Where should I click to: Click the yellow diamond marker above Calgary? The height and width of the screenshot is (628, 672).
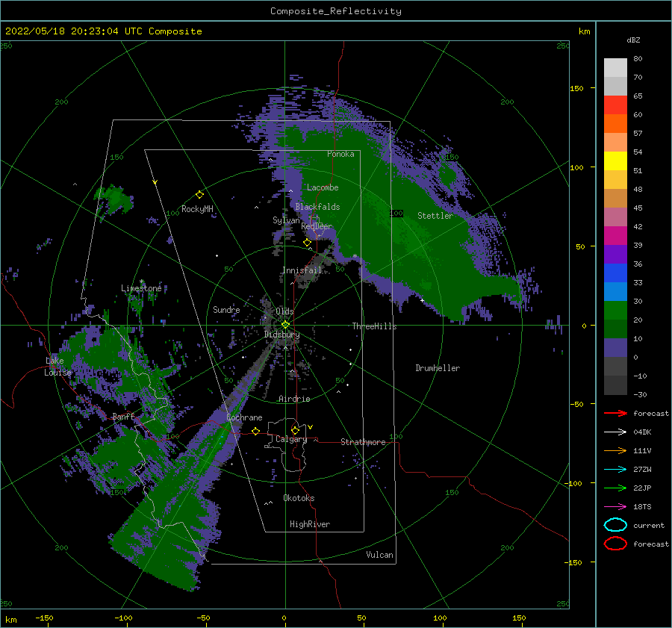[x=295, y=430]
